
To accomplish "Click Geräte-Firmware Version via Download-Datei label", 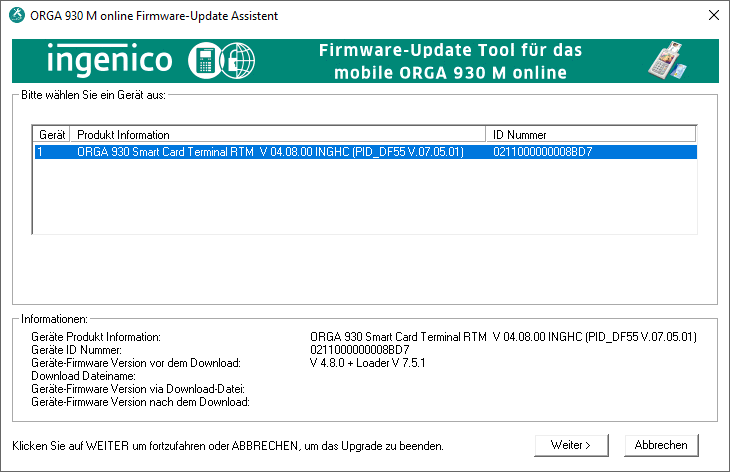I will coord(138,389).
